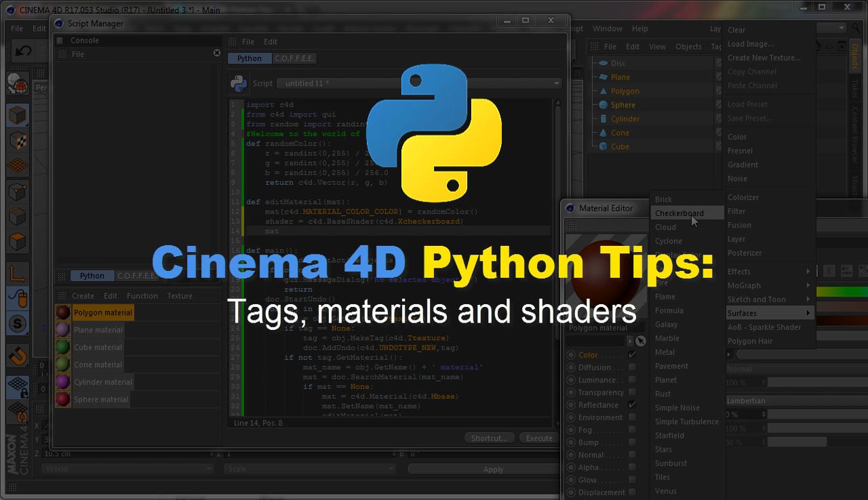Expand the Sketch and Toon submenu
868x500 pixels.
(768, 299)
